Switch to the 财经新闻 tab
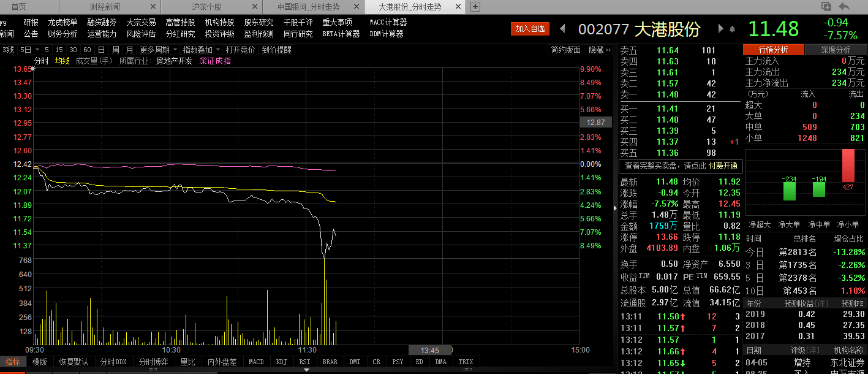Image resolution: width=868 pixels, height=374 pixels. [105, 7]
